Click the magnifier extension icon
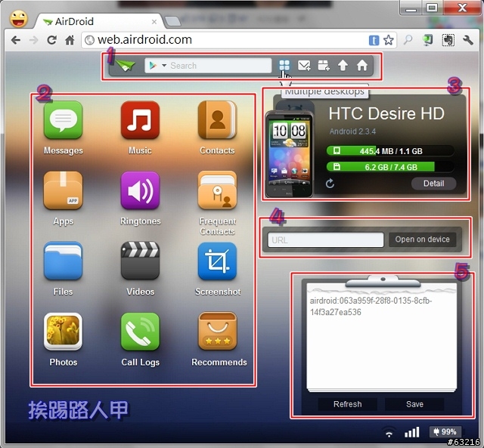The height and width of the screenshot is (448, 484). click(408, 40)
